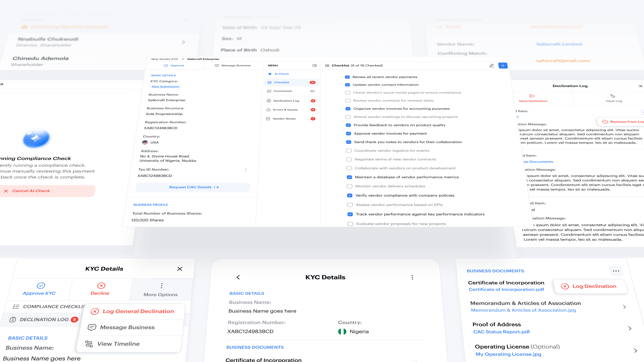This screenshot has width=644, height=362.
Task: Click the blue plus button in Checklist header
Action: pyautogui.click(x=503, y=65)
